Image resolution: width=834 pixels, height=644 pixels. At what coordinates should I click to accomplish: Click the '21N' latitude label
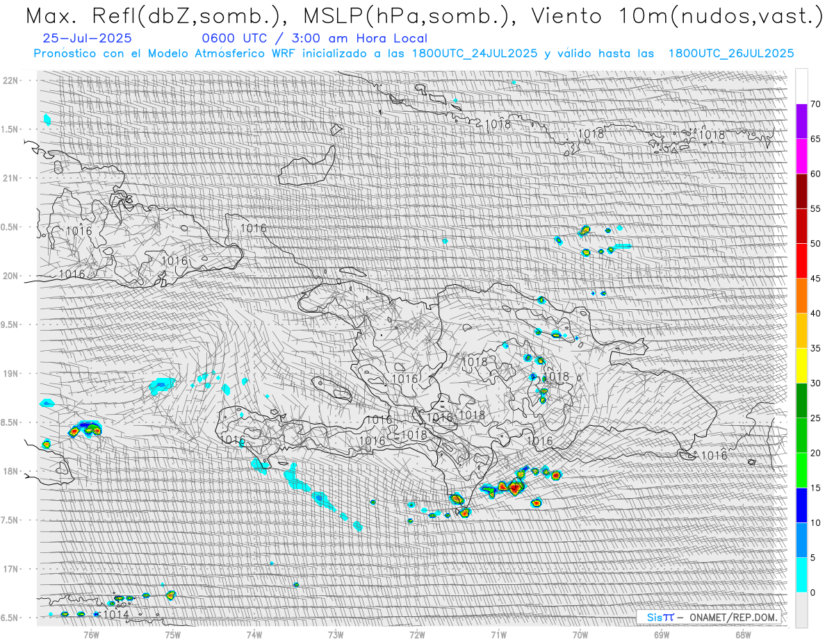pyautogui.click(x=10, y=178)
